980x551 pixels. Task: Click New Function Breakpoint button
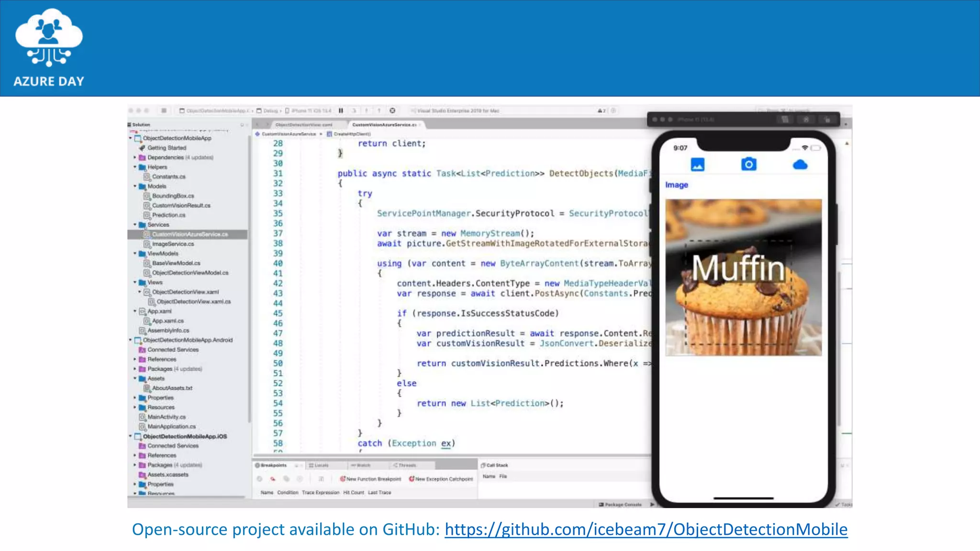[370, 479]
